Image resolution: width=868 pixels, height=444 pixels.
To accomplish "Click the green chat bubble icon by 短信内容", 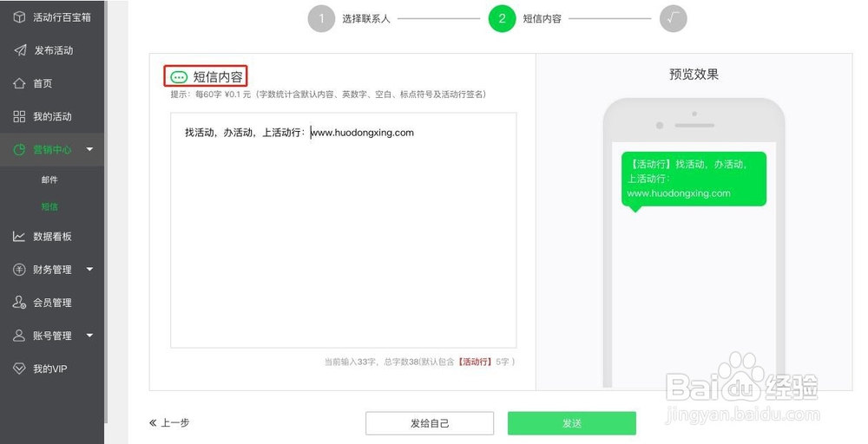I will pyautogui.click(x=179, y=77).
